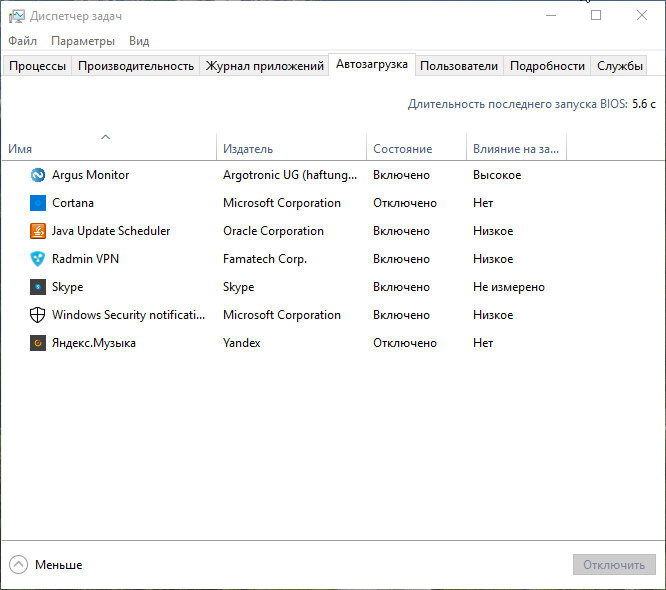Viewport: 666px width, 590px height.
Task: Click the Яндекс.Музыка app icon
Action: (38, 343)
